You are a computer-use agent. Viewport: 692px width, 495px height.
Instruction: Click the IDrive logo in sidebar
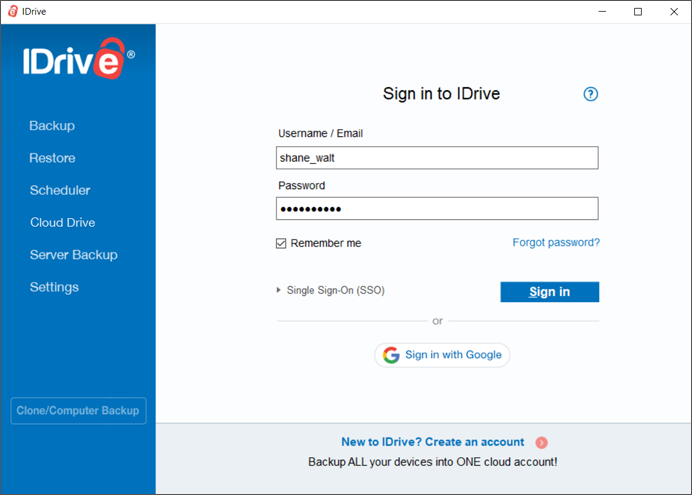coord(79,59)
